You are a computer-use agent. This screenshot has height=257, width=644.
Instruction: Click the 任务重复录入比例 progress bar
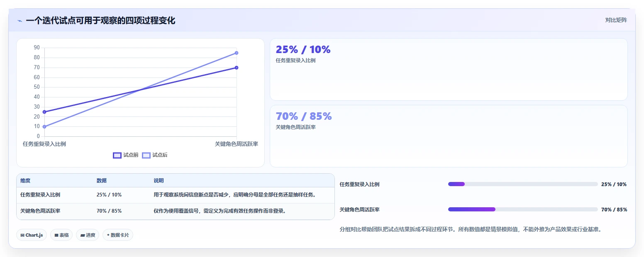click(523, 184)
